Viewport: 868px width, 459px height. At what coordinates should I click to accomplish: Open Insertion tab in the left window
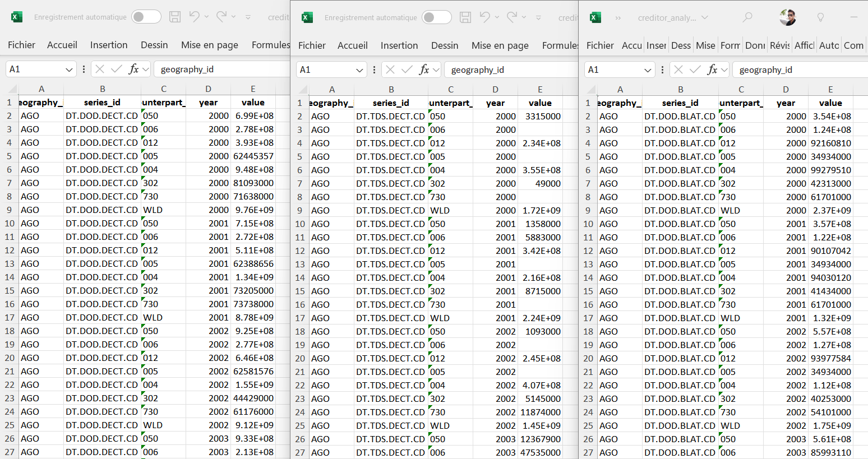109,45
